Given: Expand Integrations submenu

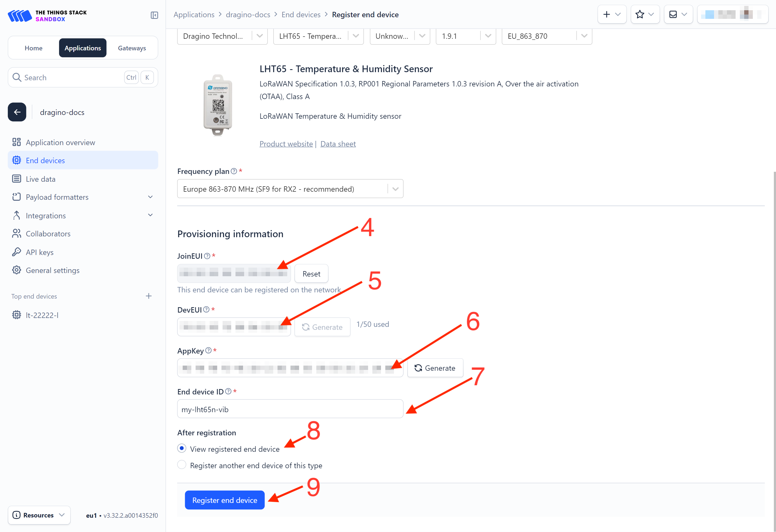Looking at the screenshot, I should point(150,215).
